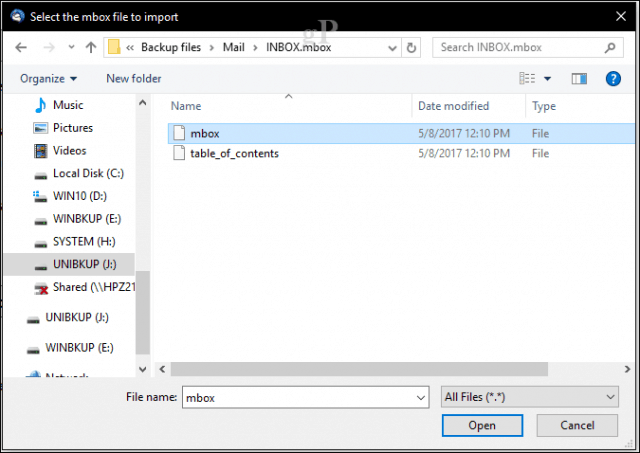This screenshot has width=640, height=453.
Task: Click the Forward navigation arrow
Action: 49,48
